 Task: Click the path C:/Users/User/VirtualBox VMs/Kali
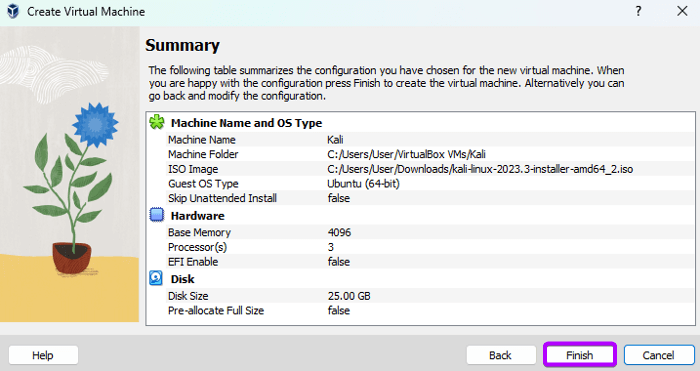coord(406,154)
